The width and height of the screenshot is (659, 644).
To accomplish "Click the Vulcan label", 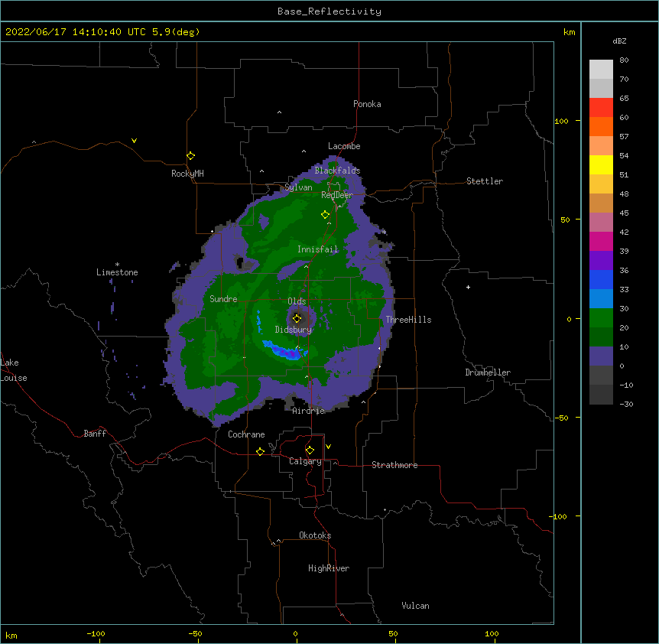I will 415,606.
